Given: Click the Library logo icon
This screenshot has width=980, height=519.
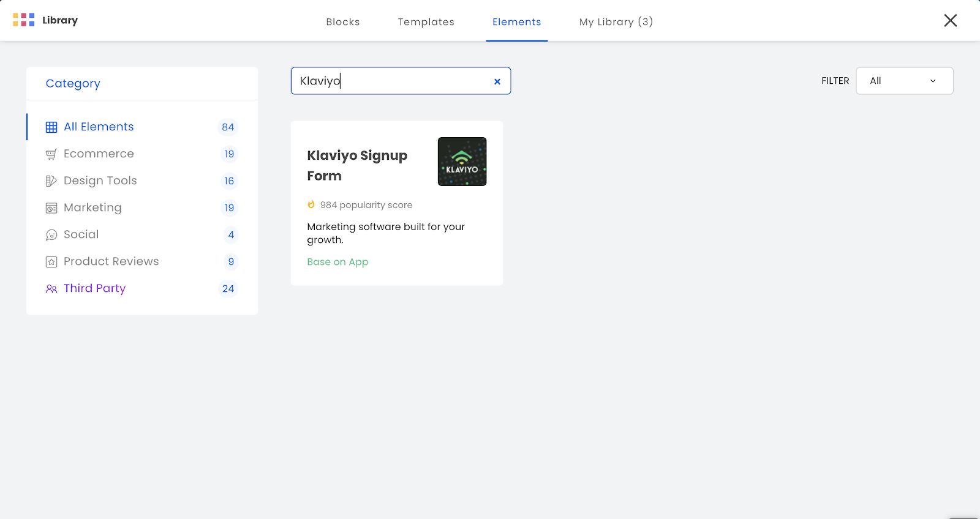Looking at the screenshot, I should [24, 20].
